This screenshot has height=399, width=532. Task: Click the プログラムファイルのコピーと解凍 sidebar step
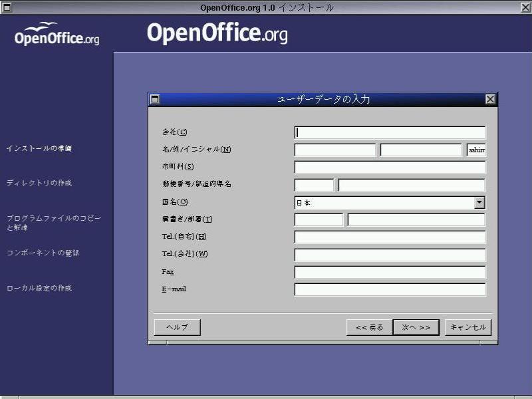tap(54, 223)
